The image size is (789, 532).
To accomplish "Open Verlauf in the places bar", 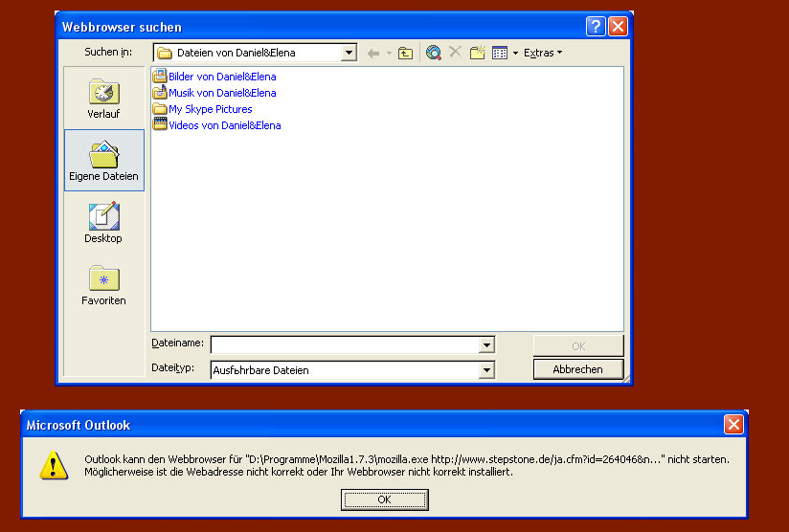I will coord(103,99).
